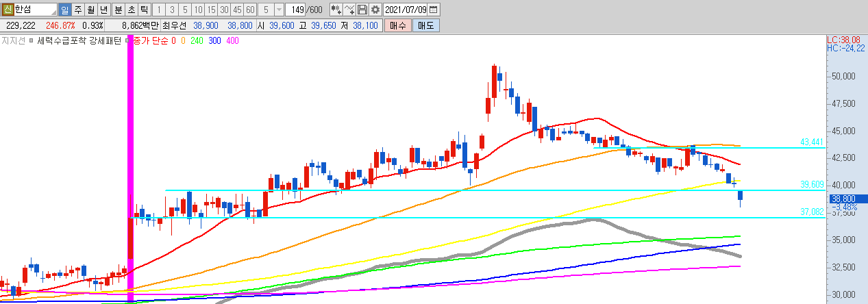Click the green 신 stock badge icon
The height and width of the screenshot is (304, 868).
coord(8,10)
